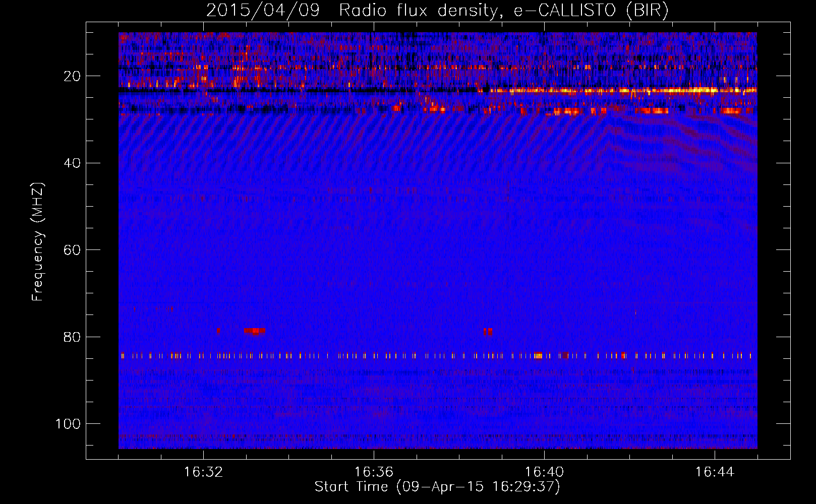
Task: Click the '40' frequency tick label
Action: click(72, 163)
